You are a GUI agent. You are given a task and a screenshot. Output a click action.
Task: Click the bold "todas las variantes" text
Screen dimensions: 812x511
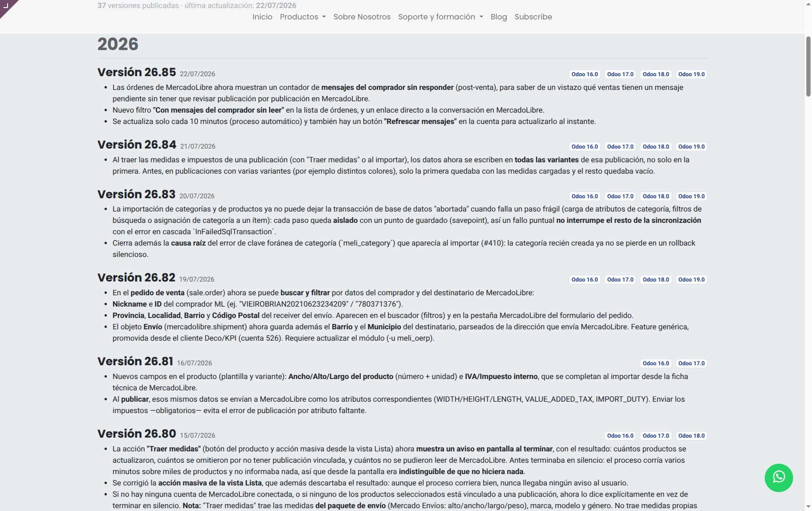(x=547, y=160)
